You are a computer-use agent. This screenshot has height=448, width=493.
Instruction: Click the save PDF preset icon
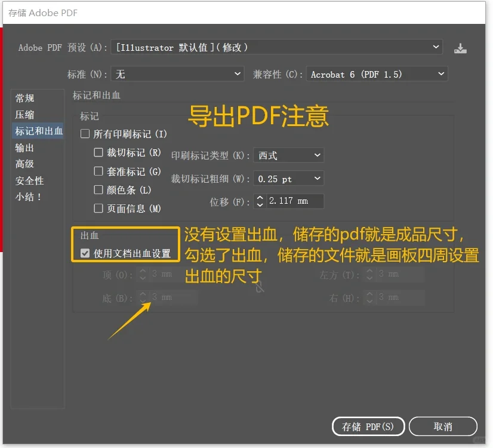pos(460,47)
